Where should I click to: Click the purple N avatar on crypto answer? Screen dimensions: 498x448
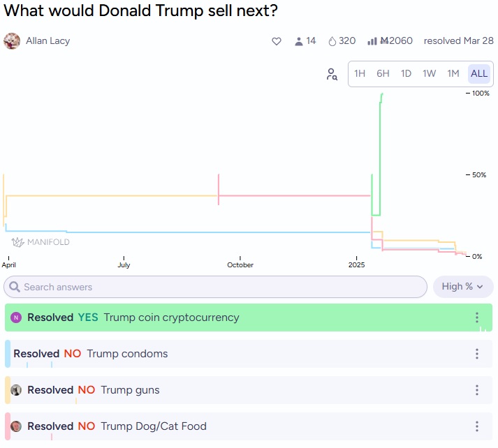[16, 318]
